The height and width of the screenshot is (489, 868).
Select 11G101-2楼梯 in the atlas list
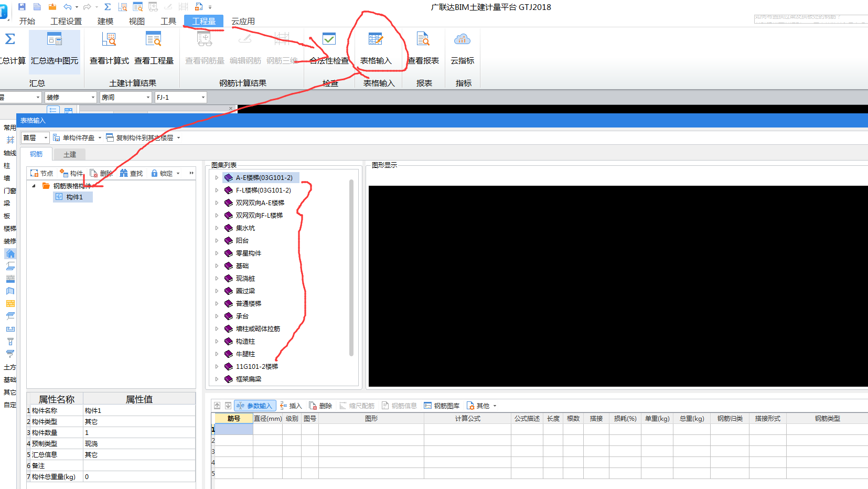point(257,367)
